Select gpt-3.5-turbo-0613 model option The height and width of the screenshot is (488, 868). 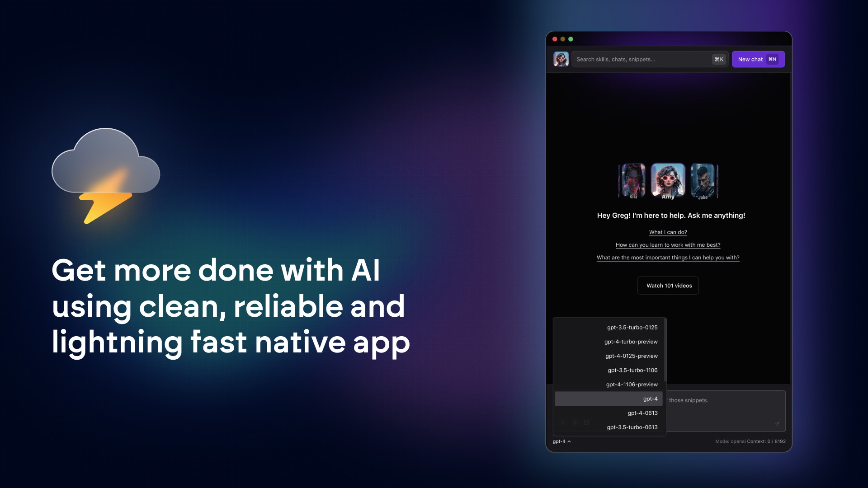632,427
